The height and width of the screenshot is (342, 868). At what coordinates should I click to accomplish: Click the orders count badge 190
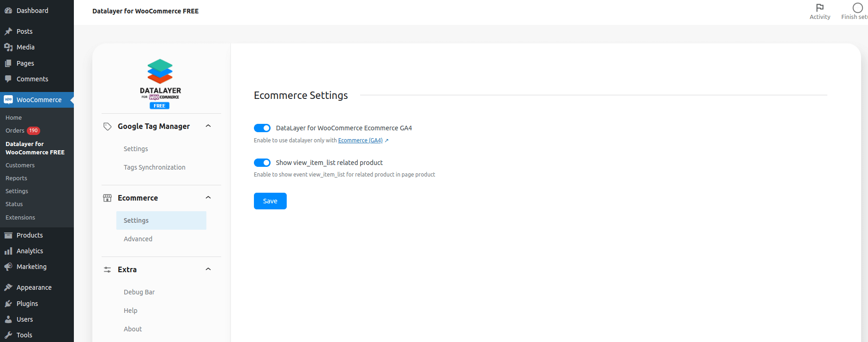[x=34, y=131]
